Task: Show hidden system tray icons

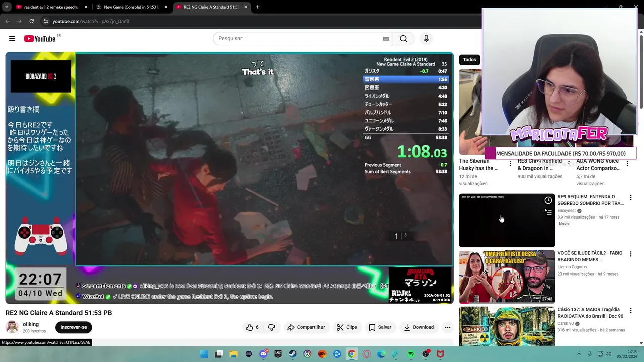Action: [x=579, y=354]
